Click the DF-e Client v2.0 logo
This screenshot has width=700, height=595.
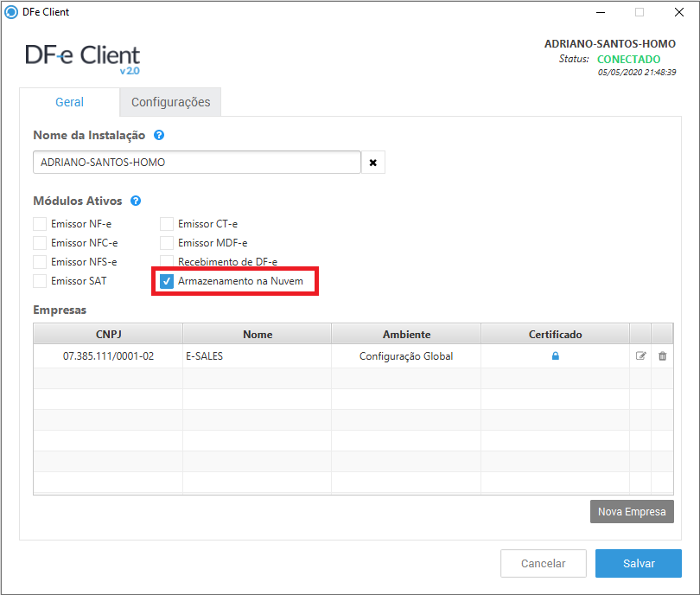(x=83, y=58)
